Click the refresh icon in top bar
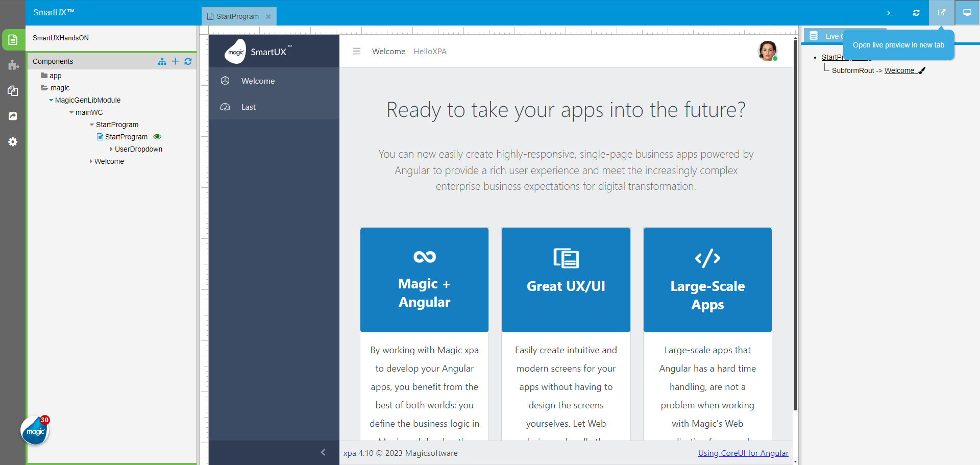 (x=916, y=13)
